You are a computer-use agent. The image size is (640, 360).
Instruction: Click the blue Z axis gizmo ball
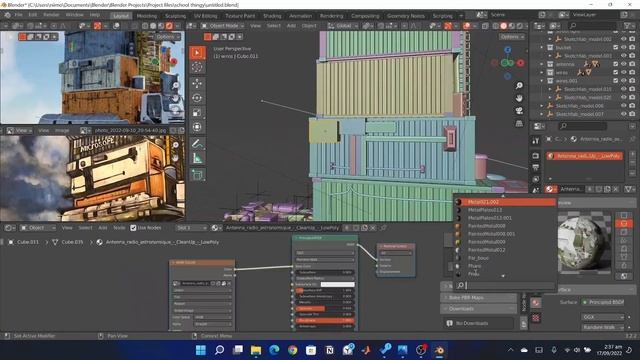(507, 50)
